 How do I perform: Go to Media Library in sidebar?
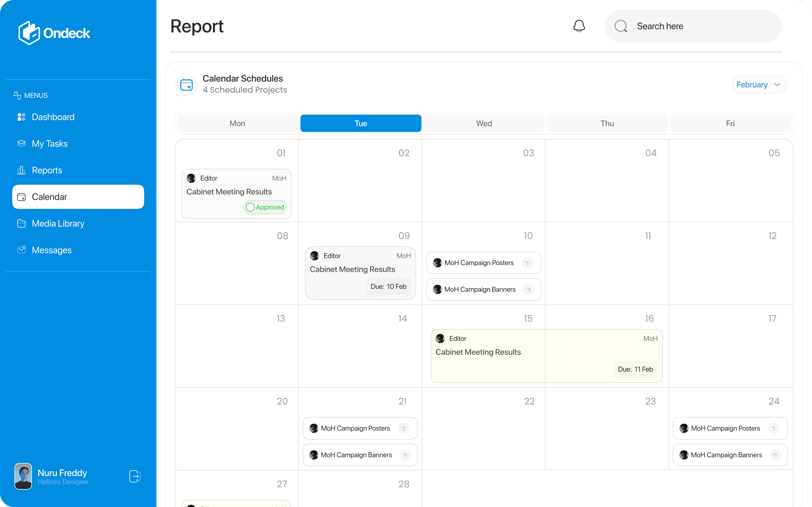coord(58,223)
